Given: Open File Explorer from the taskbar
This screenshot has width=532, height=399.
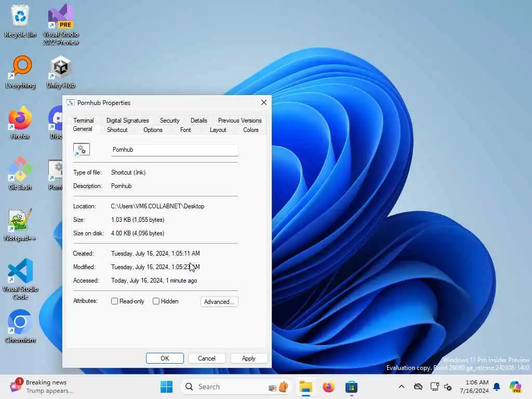Looking at the screenshot, I should point(305,387).
